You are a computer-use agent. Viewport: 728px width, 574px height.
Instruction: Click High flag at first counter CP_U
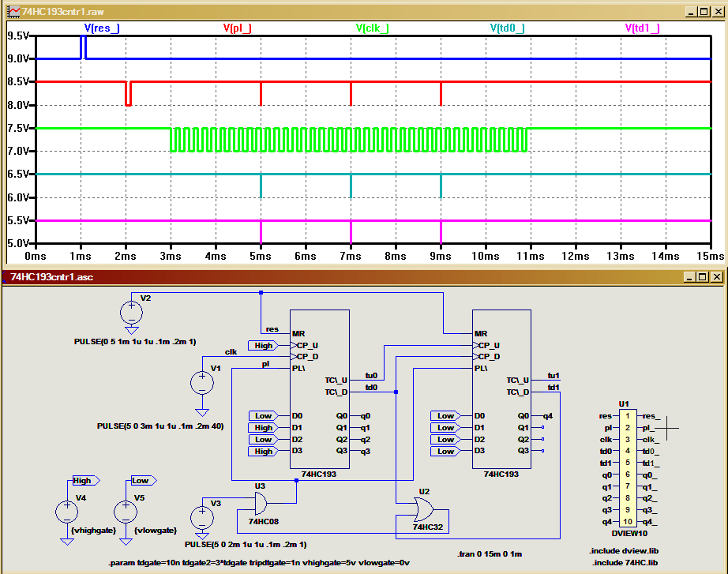263,346
